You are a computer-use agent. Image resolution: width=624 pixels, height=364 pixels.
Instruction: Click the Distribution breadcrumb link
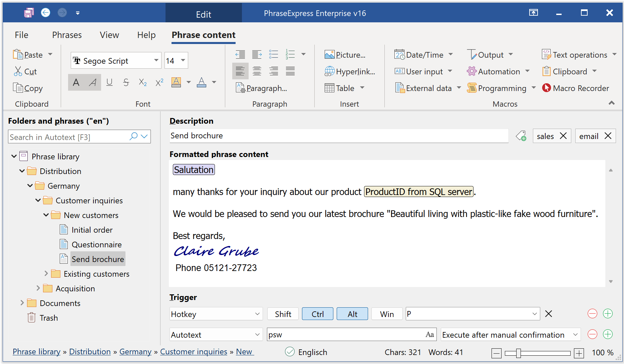pyautogui.click(x=90, y=352)
